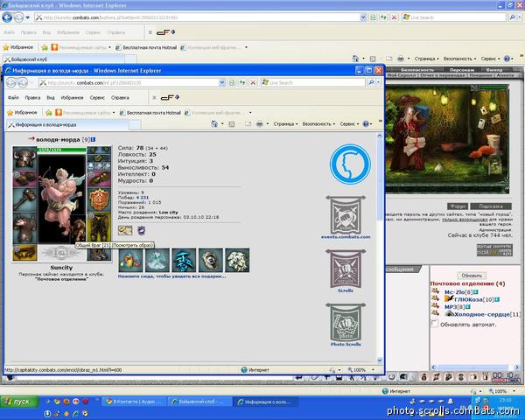Click the gloves equipment slot
The image size is (525, 420).
coord(99,179)
